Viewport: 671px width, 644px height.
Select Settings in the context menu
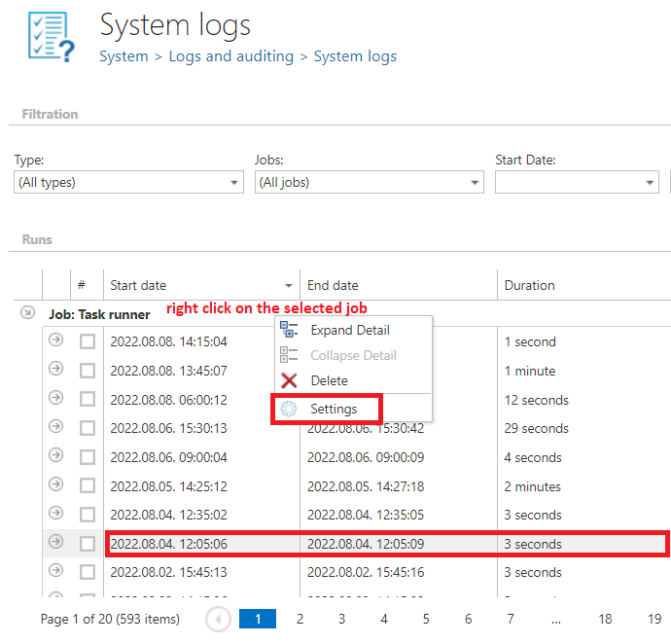[334, 410]
